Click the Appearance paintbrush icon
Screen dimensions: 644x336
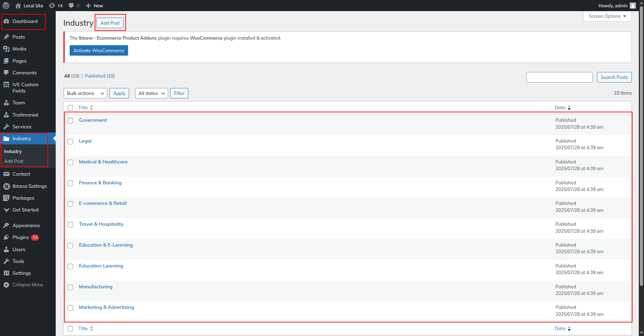pyautogui.click(x=6, y=226)
